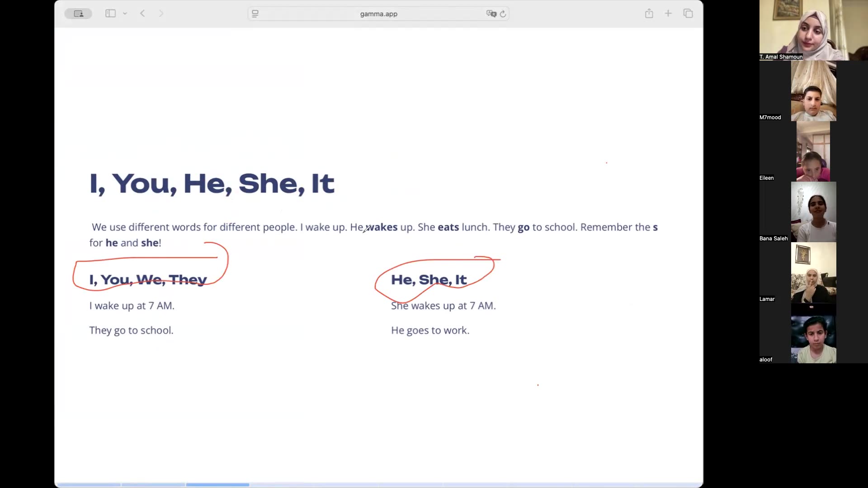This screenshot has height=488, width=868.
Task: Open the translate page icon
Action: tap(491, 14)
